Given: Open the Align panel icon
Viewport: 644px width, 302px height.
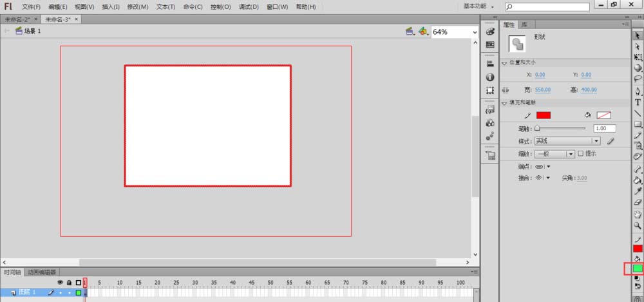Looking at the screenshot, I should coord(490,64).
